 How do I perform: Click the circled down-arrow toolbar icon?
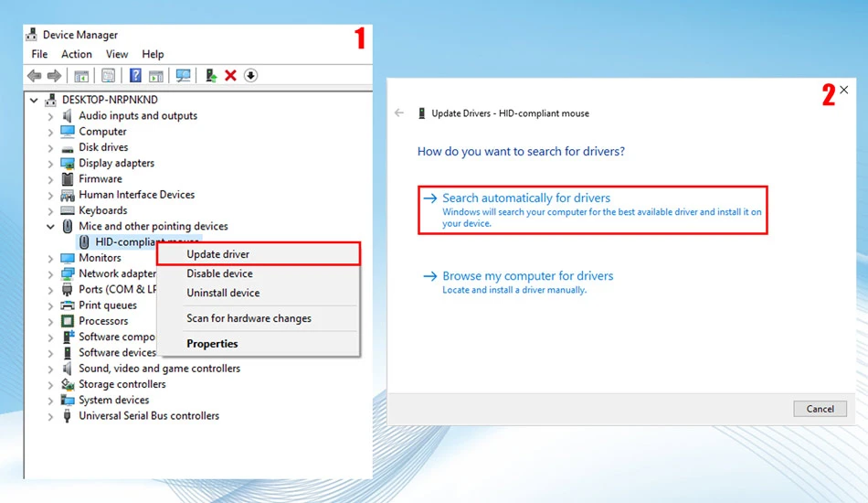[x=250, y=75]
